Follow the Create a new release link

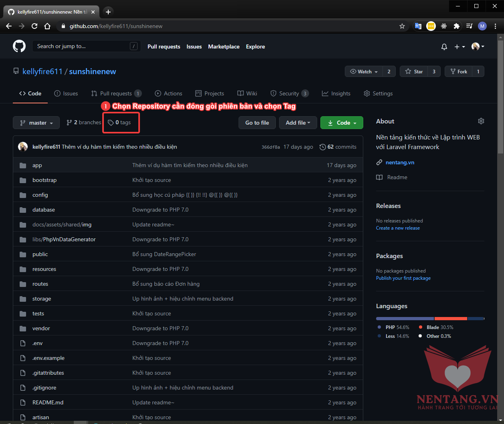pyautogui.click(x=398, y=228)
